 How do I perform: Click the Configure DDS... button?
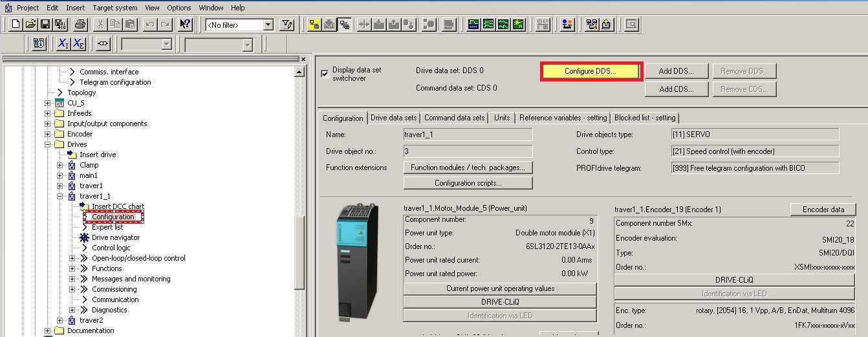(591, 71)
